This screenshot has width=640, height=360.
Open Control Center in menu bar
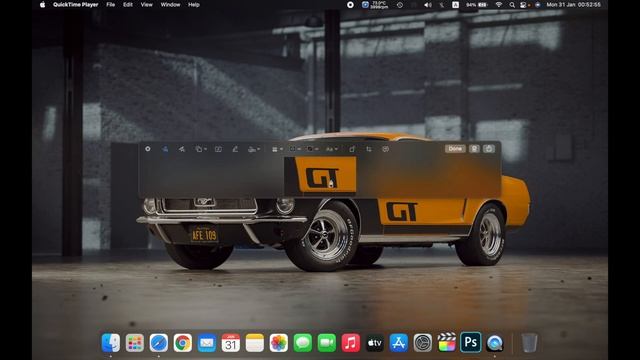[x=524, y=5]
